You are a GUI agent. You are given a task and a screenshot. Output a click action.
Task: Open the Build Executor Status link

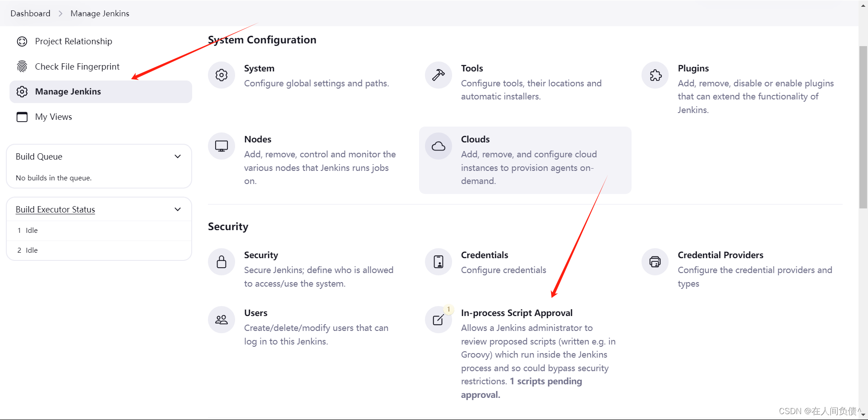coord(55,209)
